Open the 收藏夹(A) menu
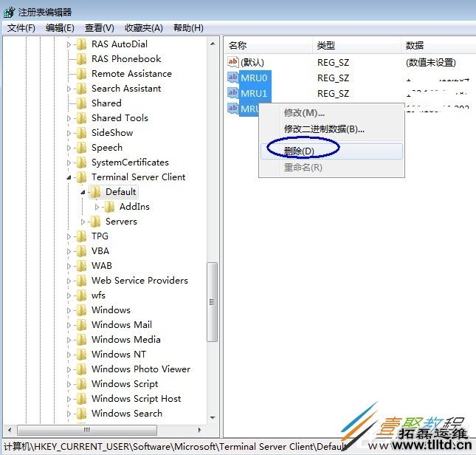Screen dimensions: 476x455 [144, 28]
